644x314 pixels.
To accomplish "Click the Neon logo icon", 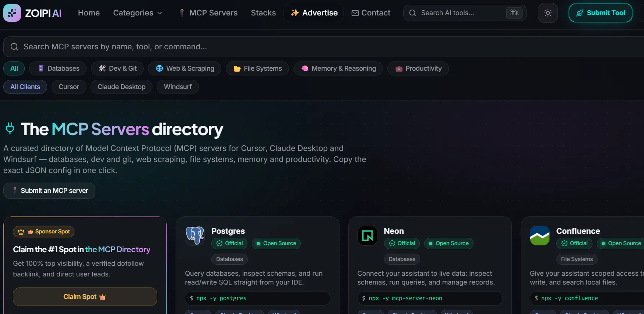I will (367, 236).
